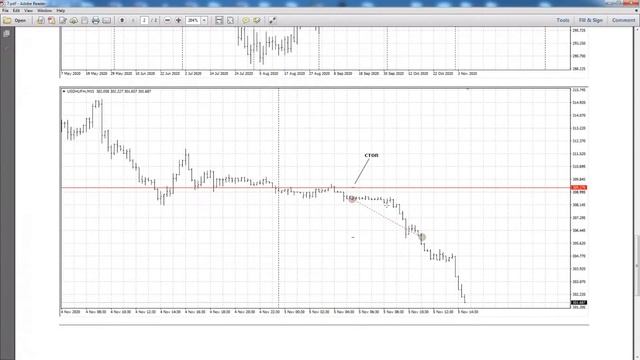The height and width of the screenshot is (360, 640).
Task: Click the Open file button
Action: [x=15, y=20]
